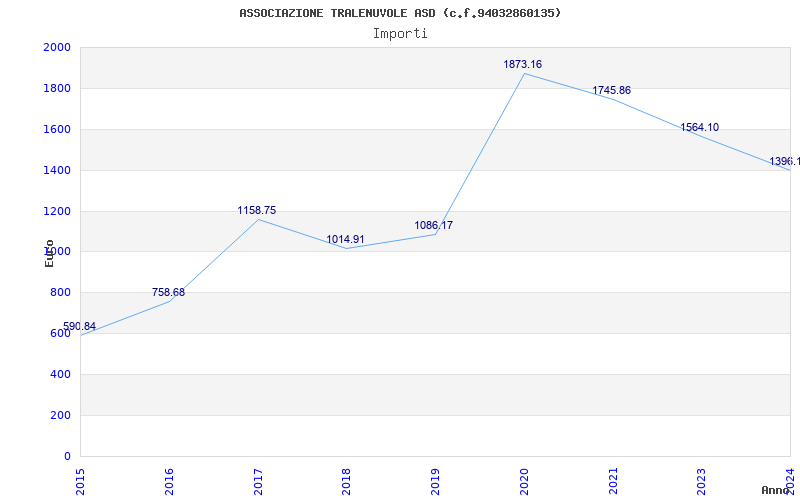
Task: Click the x-axis year 2019
Action: (435, 482)
